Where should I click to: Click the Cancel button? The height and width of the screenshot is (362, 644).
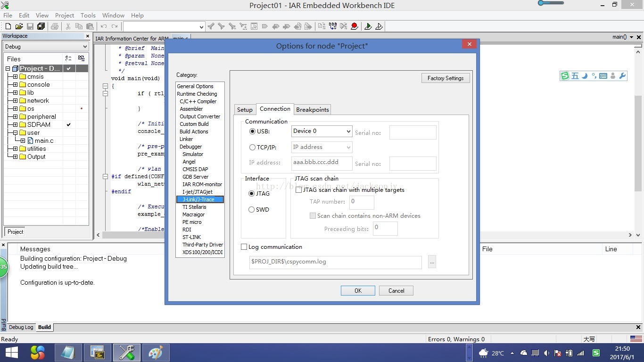click(396, 291)
